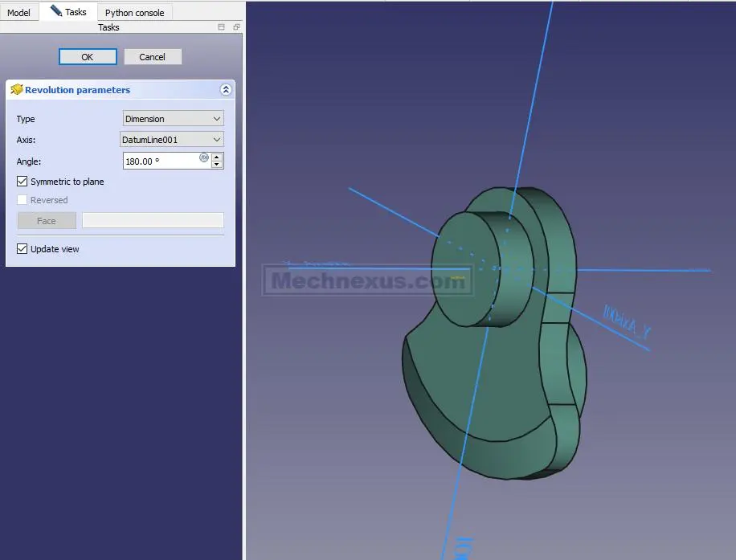
Task: Collapse the Revolution parameters section
Action: [226, 90]
